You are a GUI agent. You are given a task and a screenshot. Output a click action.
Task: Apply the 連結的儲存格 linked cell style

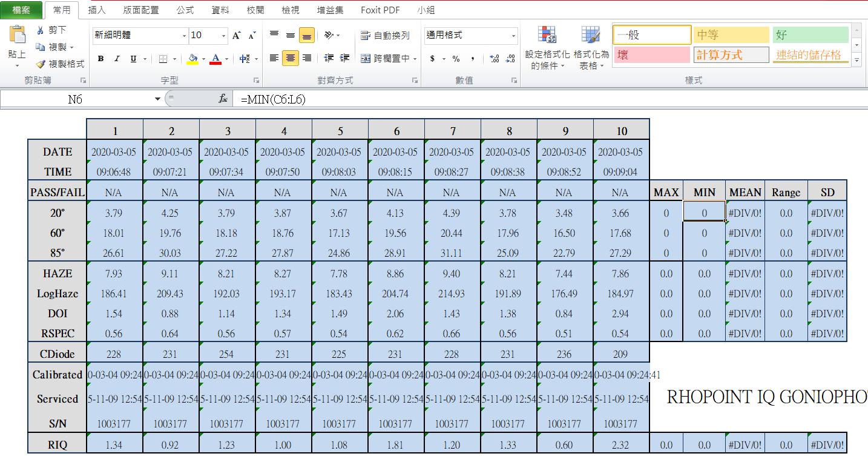pyautogui.click(x=809, y=55)
